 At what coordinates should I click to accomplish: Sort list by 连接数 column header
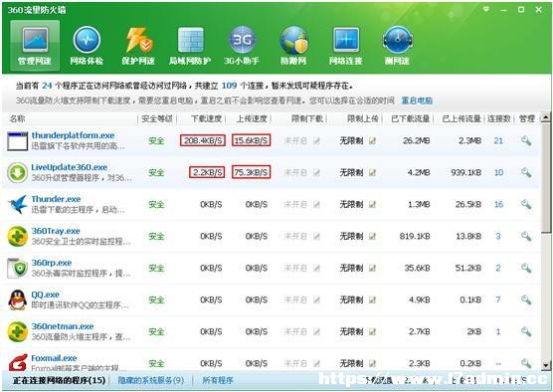499,119
